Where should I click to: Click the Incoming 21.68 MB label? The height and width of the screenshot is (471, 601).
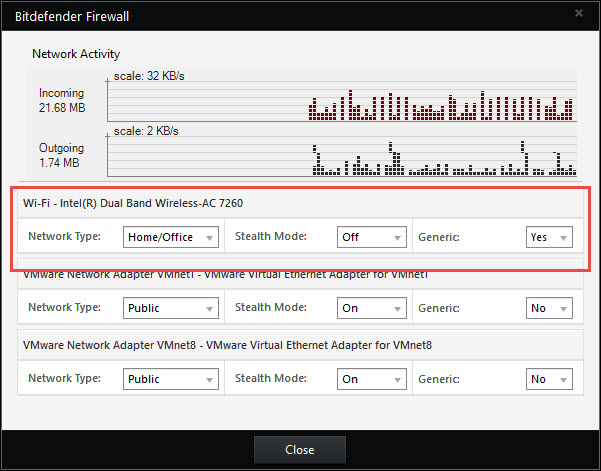62,100
